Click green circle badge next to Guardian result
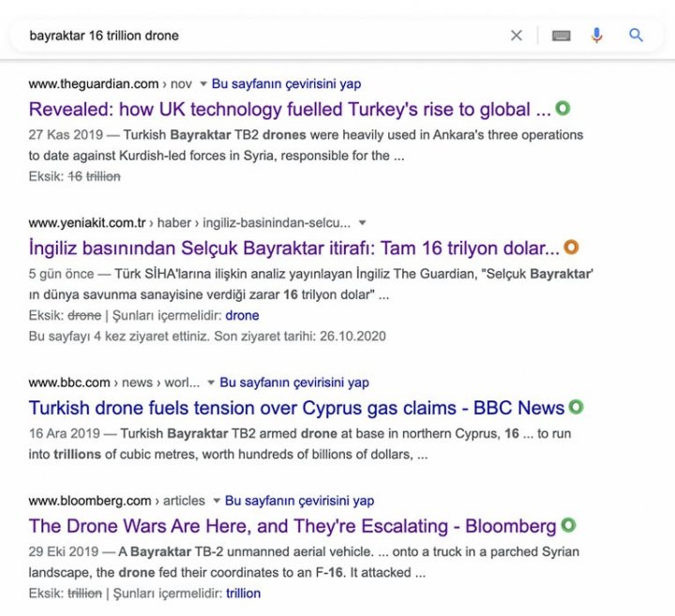The width and height of the screenshot is (675, 616). click(x=562, y=108)
